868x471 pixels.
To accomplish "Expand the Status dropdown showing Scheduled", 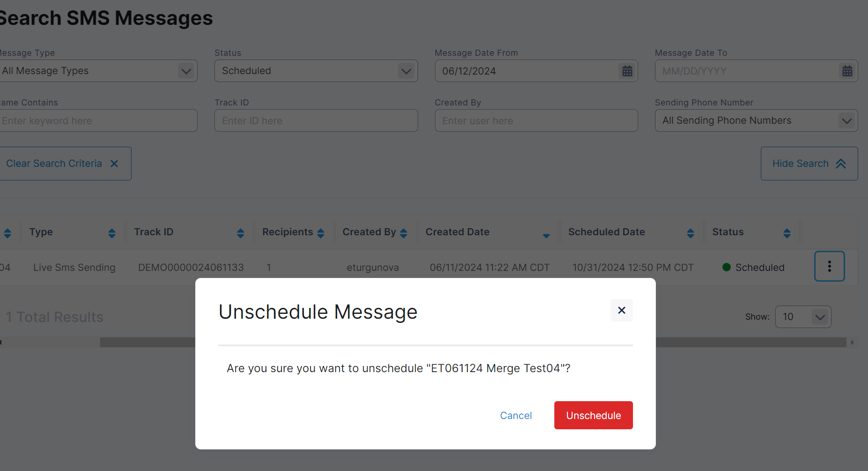I will tap(405, 71).
